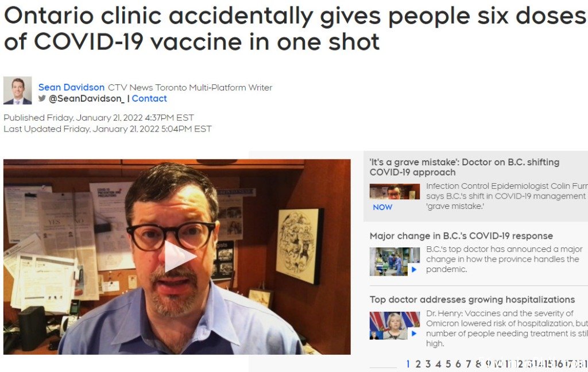The width and height of the screenshot is (588, 372).
Task: Open hospital thumbnail for B.C. response
Action: [394, 261]
